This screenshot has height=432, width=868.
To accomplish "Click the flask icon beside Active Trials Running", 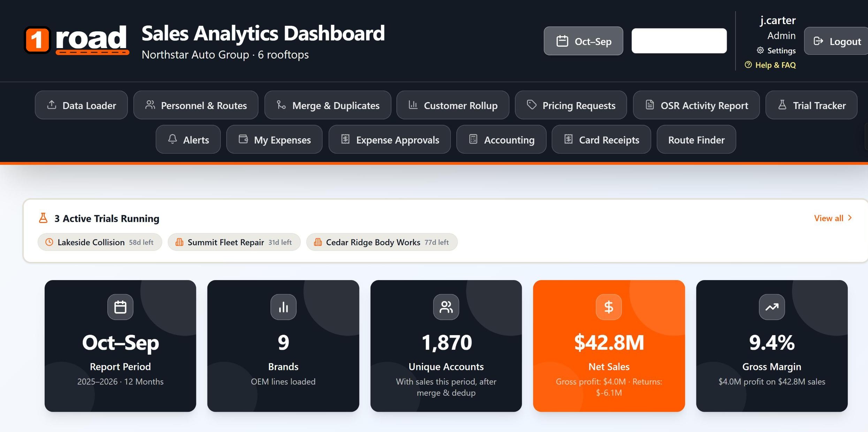I will coord(43,218).
